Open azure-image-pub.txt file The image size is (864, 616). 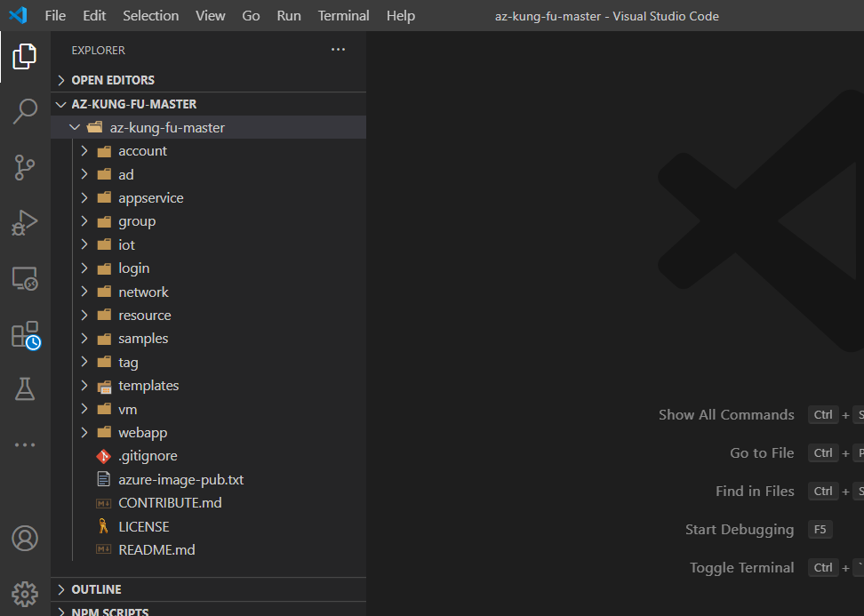180,480
